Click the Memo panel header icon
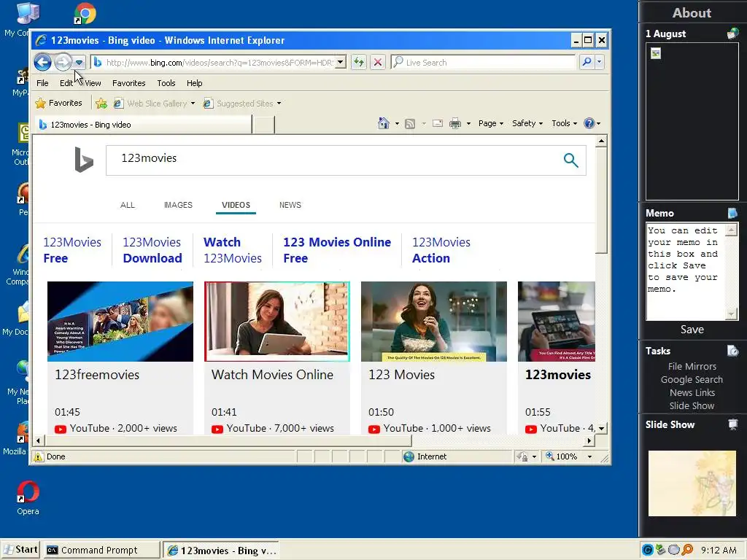This screenshot has height=560, width=747. click(x=732, y=213)
